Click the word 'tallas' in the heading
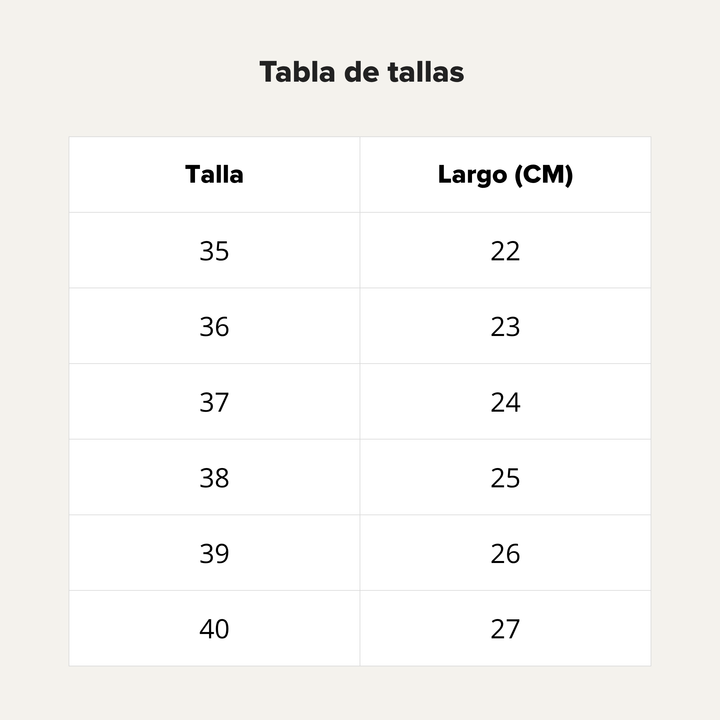Screen dimensions: 720x720 click(426, 73)
